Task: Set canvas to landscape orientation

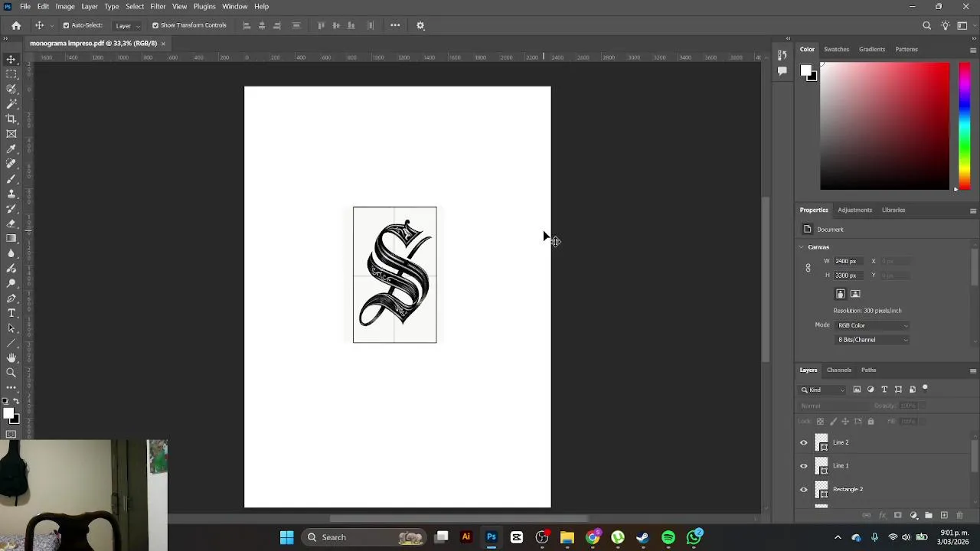Action: pos(855,294)
